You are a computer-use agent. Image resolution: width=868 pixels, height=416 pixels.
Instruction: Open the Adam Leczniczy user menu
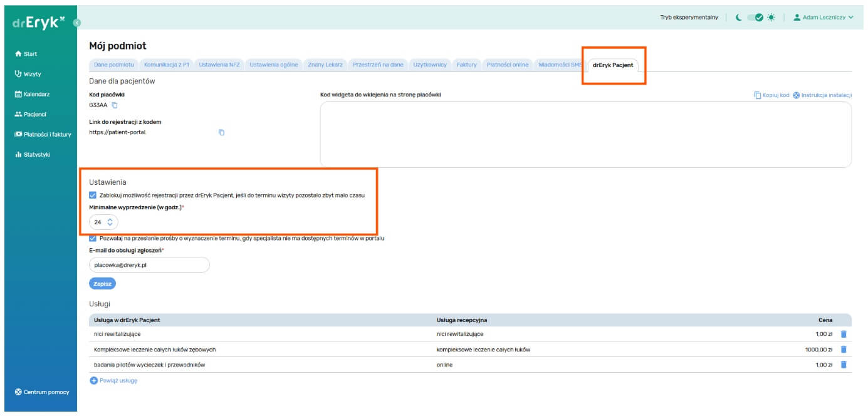point(824,18)
